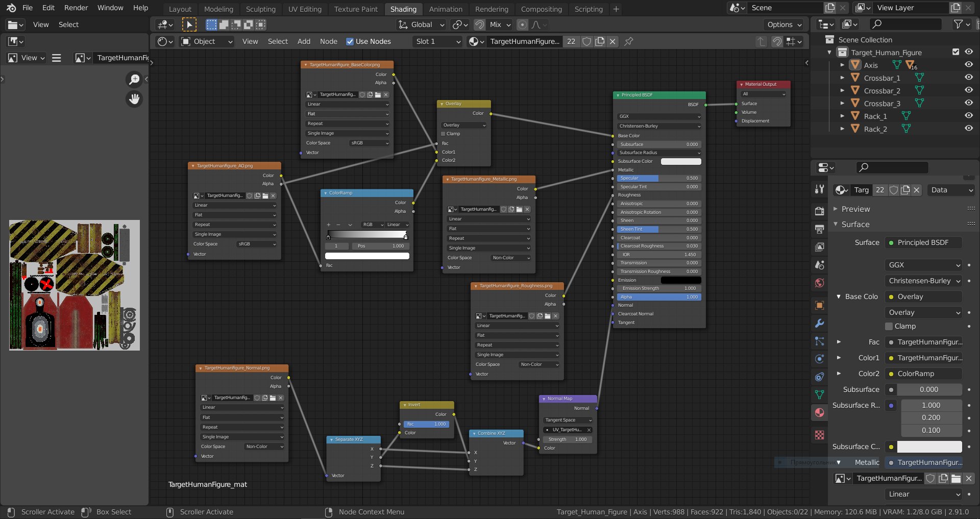Click the outliner filter funnel icon
Viewport: 980px width, 519px height.
click(959, 24)
